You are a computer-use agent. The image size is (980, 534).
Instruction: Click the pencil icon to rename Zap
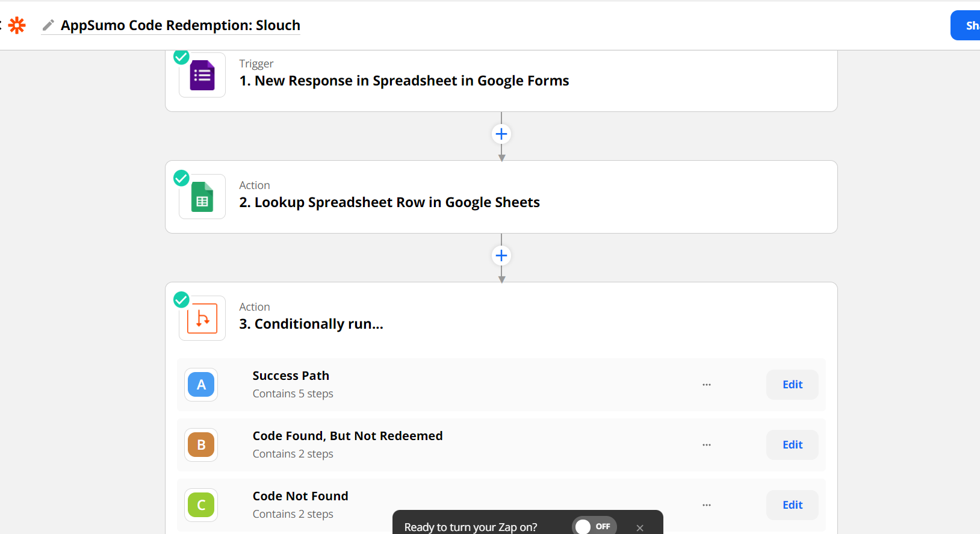click(x=48, y=25)
